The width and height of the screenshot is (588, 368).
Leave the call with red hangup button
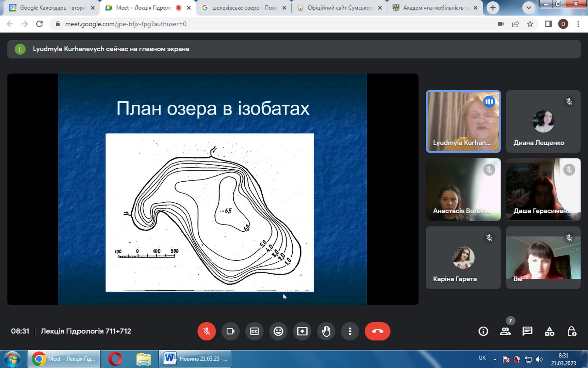pyautogui.click(x=377, y=331)
